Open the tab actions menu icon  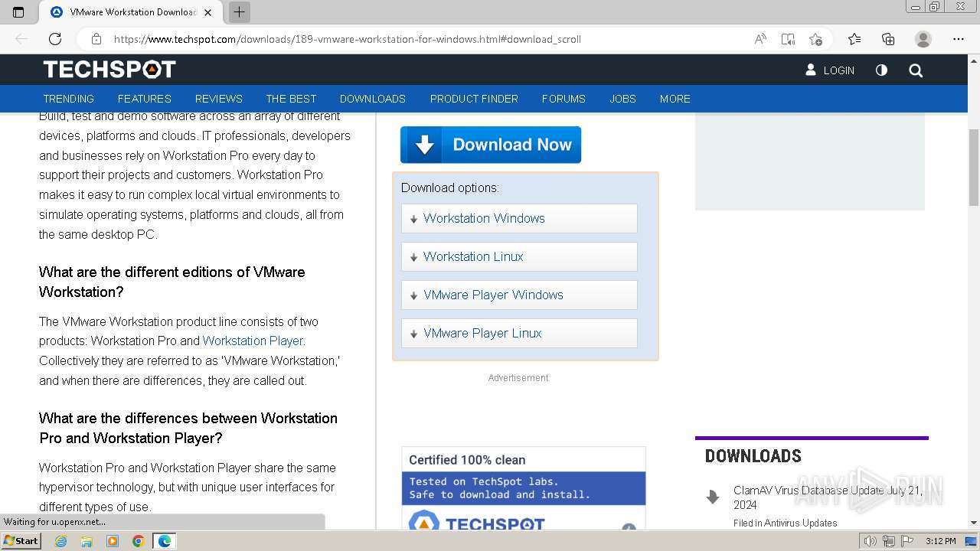(x=18, y=12)
